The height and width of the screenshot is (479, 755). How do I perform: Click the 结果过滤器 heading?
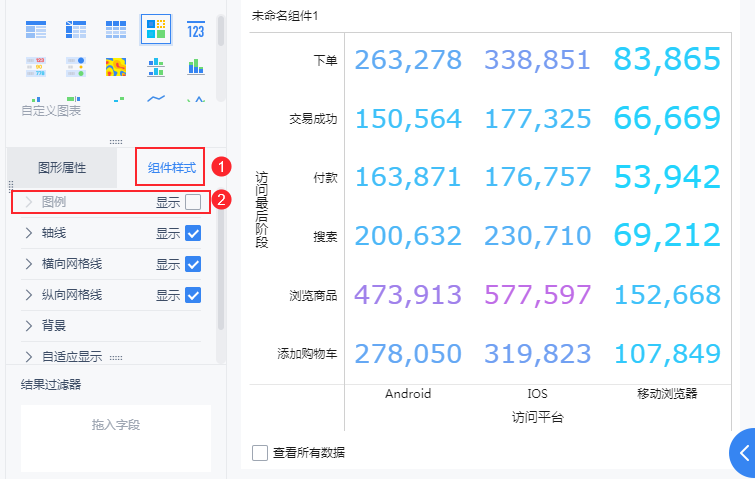click(51, 385)
